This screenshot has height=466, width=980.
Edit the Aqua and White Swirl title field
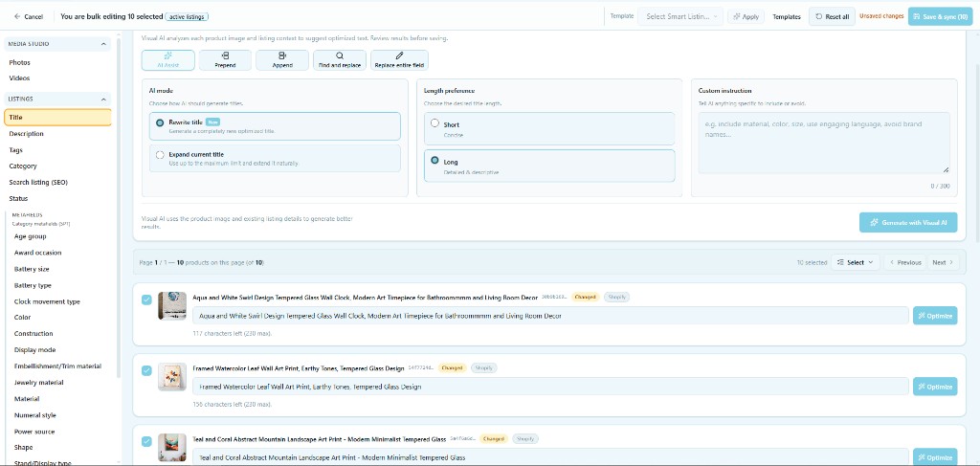point(550,316)
